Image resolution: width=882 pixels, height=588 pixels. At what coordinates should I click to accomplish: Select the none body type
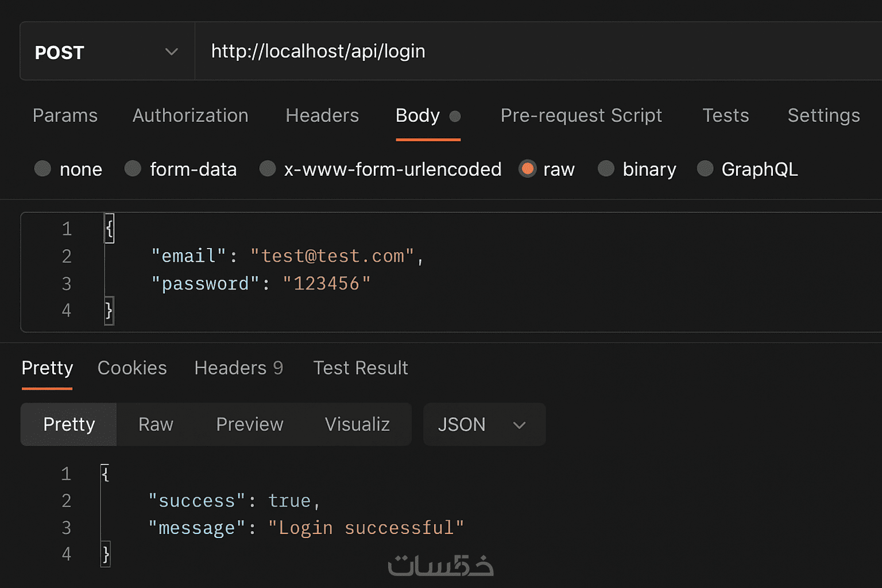pyautogui.click(x=43, y=169)
